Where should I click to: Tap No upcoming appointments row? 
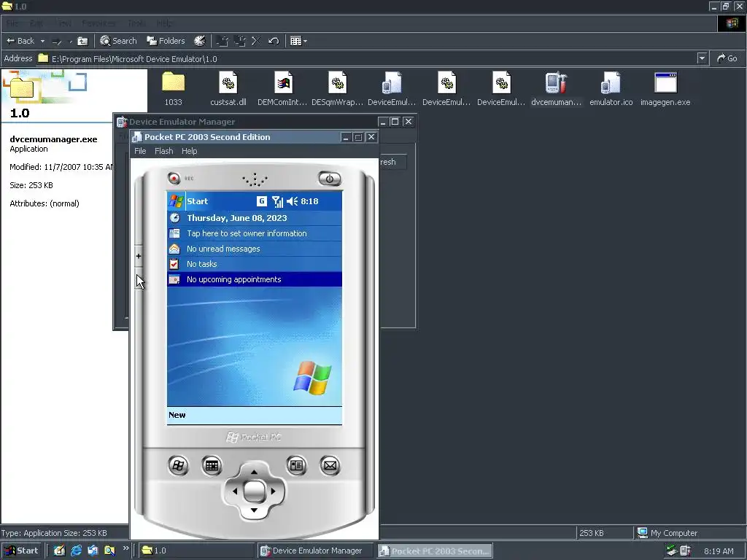[x=255, y=279]
